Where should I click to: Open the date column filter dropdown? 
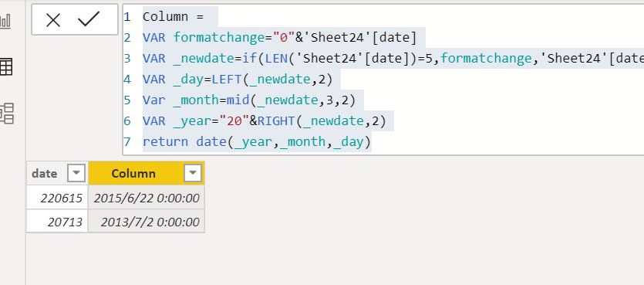coord(76,174)
